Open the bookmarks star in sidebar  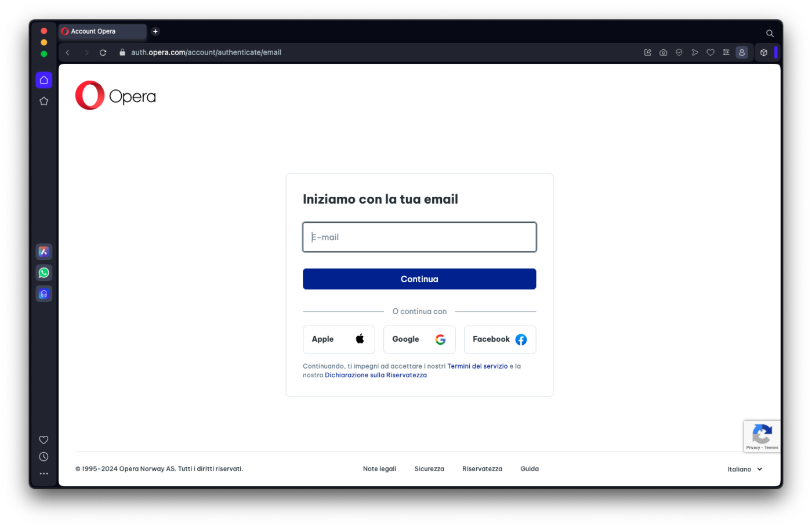click(43, 101)
